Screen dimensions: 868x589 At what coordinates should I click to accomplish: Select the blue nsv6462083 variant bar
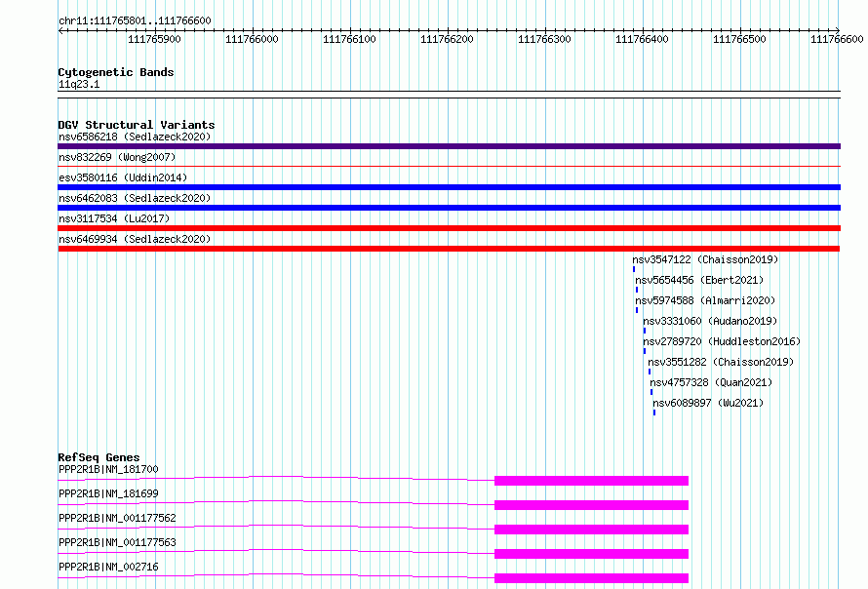(449, 208)
